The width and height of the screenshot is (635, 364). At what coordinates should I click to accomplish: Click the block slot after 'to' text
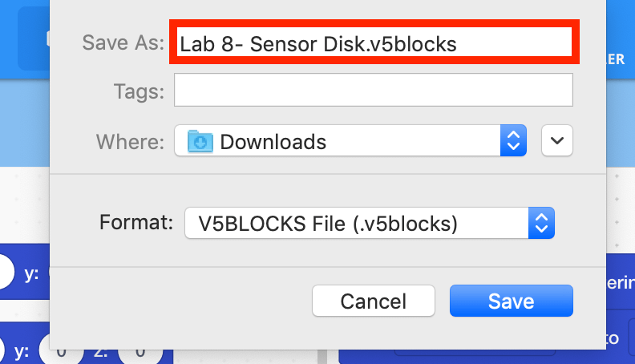tap(632, 338)
